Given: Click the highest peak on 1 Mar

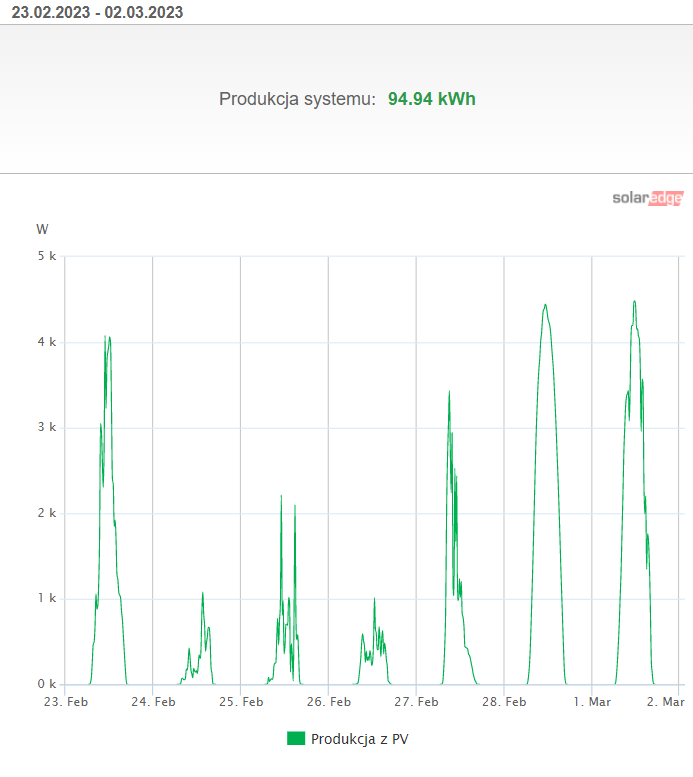Looking at the screenshot, I should (x=634, y=301).
